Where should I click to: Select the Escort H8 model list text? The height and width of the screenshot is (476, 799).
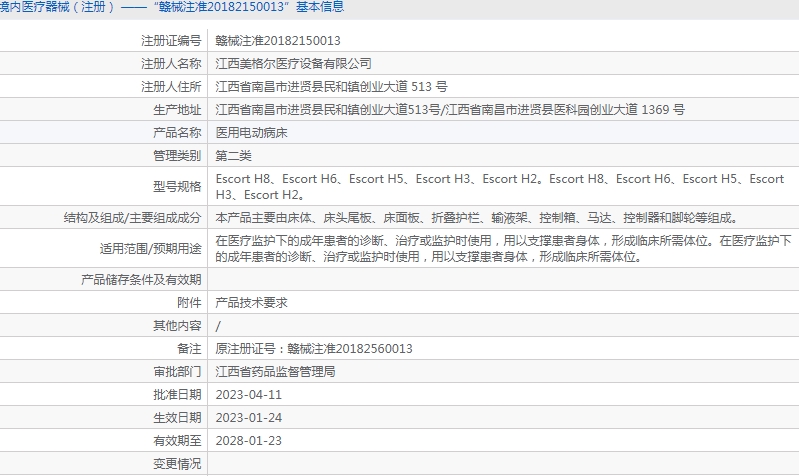[x=500, y=187]
